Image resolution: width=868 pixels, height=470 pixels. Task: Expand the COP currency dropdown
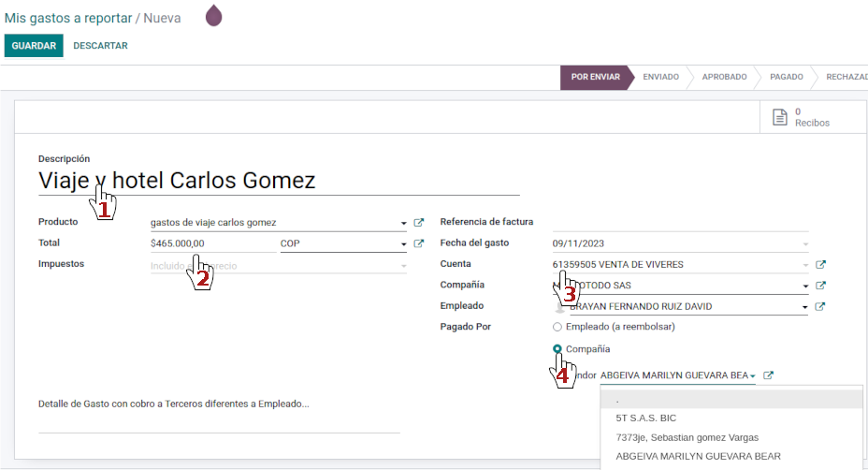pyautogui.click(x=404, y=243)
